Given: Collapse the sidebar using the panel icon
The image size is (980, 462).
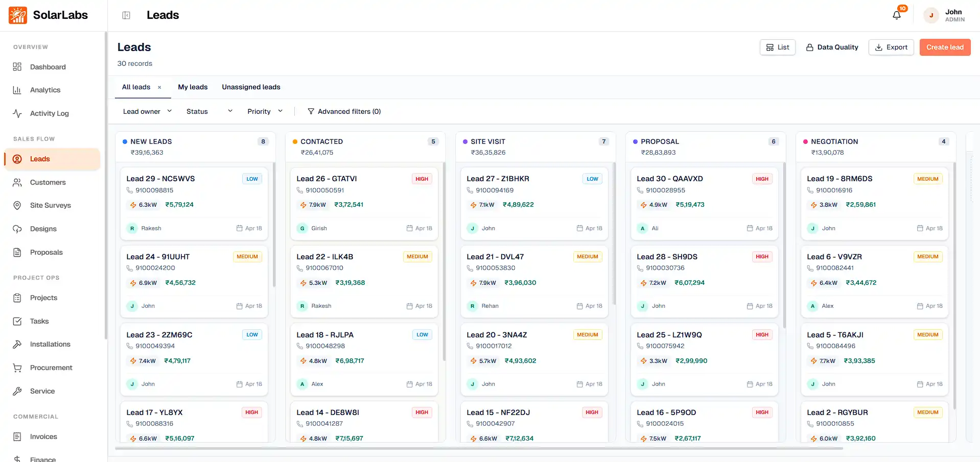Looking at the screenshot, I should 126,15.
